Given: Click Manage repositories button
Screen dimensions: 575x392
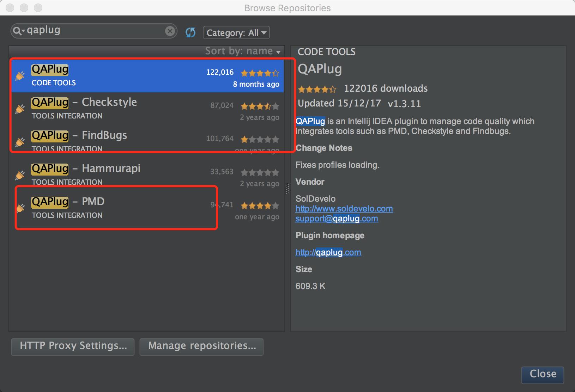Looking at the screenshot, I should [201, 347].
